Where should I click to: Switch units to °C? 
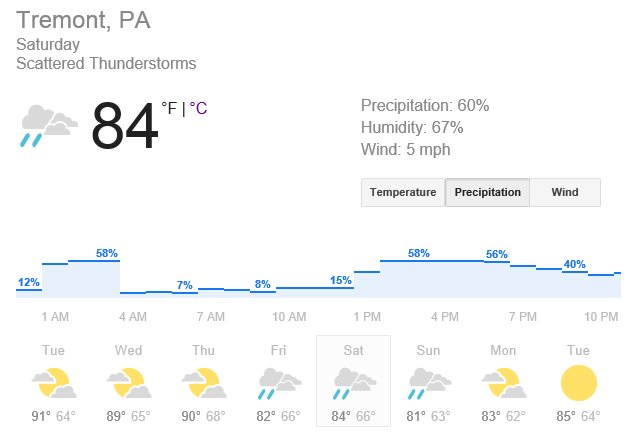198,108
